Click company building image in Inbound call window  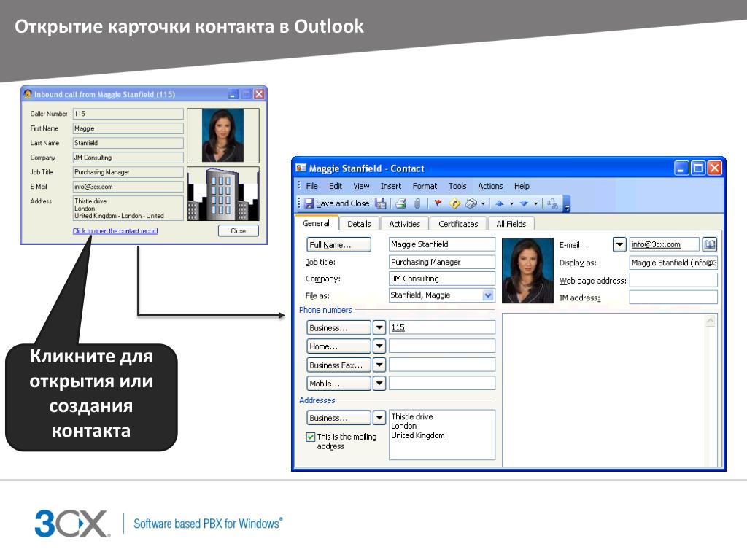[x=223, y=193]
